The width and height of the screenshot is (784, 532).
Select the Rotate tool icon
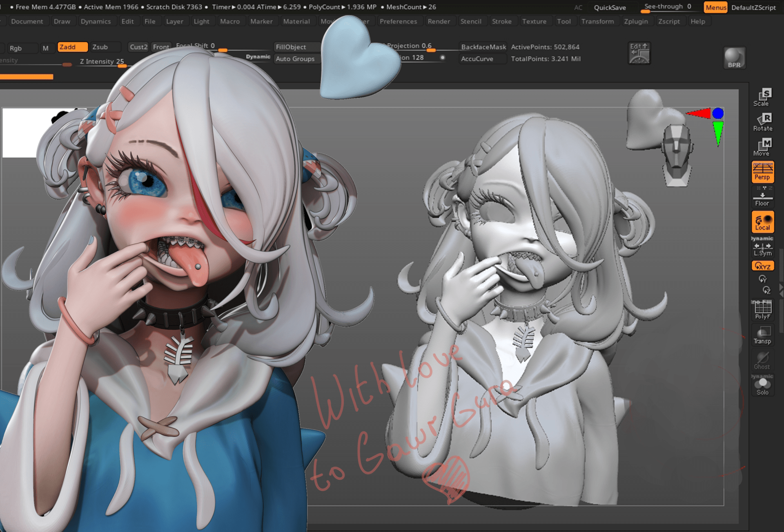pos(762,122)
